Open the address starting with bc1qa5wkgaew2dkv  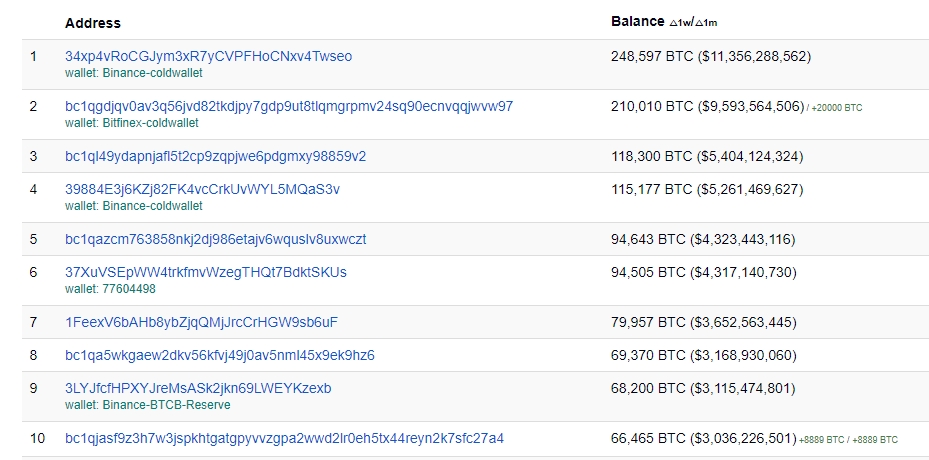(220, 355)
